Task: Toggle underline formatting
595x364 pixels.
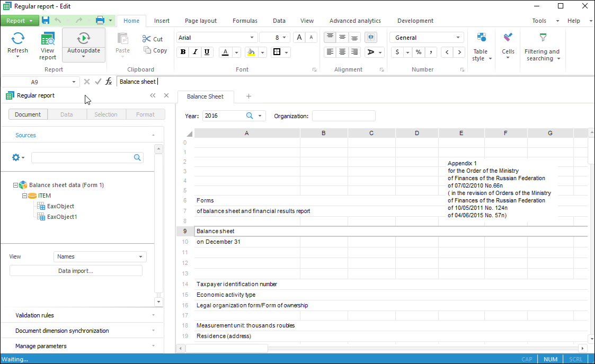Action: pyautogui.click(x=207, y=52)
